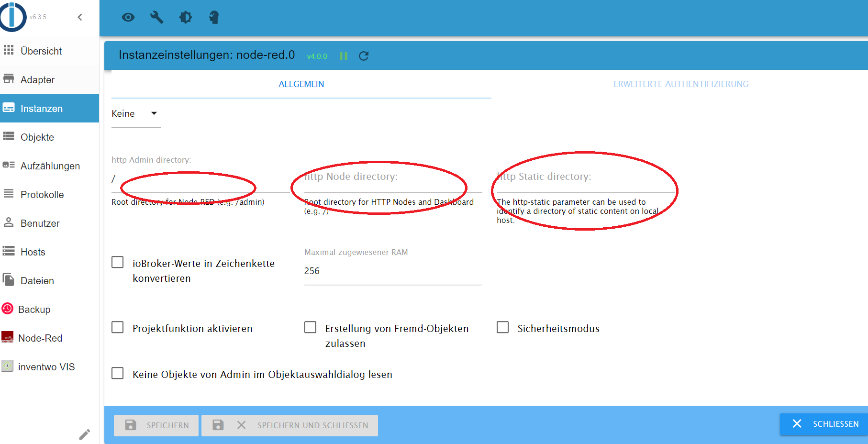Screen dimensions: 868x444
Task: Click the Protokolle lines icon
Action: click(9, 193)
